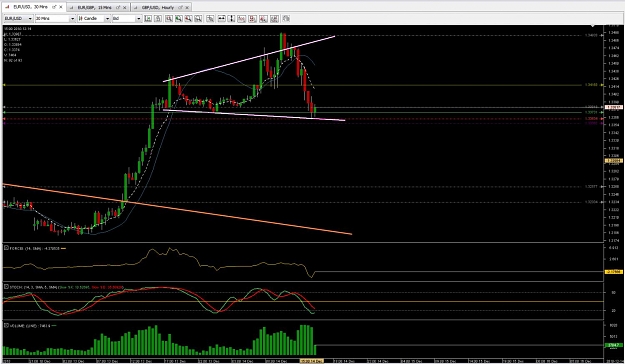Image resolution: width=625 pixels, height=364 pixels.
Task: Click the second red indicator toolbar icon
Action: pos(252,18)
